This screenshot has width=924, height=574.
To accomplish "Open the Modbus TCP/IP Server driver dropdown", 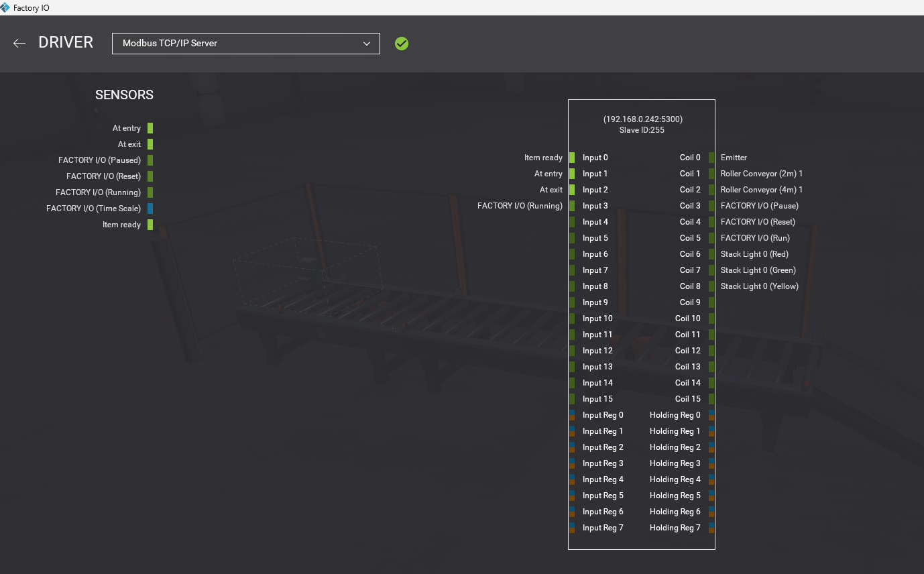I will pos(246,44).
